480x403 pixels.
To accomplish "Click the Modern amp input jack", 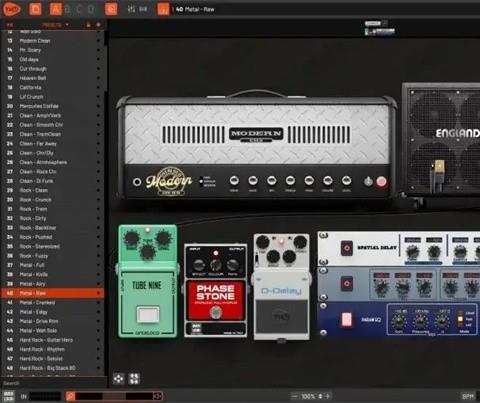I will (x=137, y=182).
